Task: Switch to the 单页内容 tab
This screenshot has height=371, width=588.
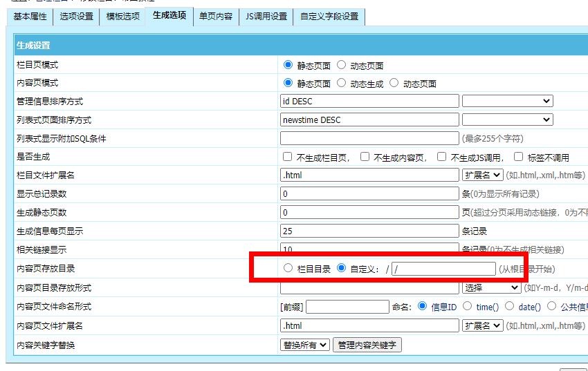Action: click(215, 17)
